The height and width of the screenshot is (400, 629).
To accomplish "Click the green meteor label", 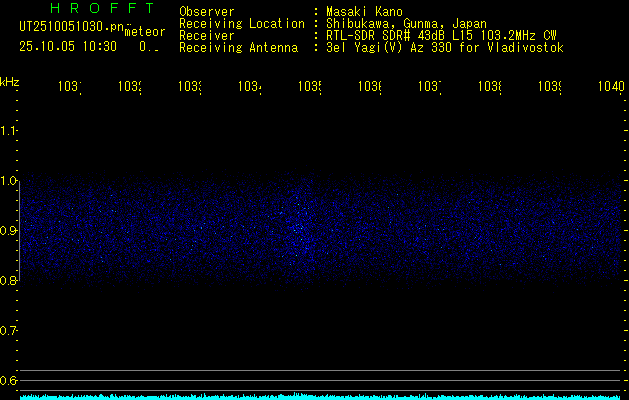I will [x=145, y=31].
